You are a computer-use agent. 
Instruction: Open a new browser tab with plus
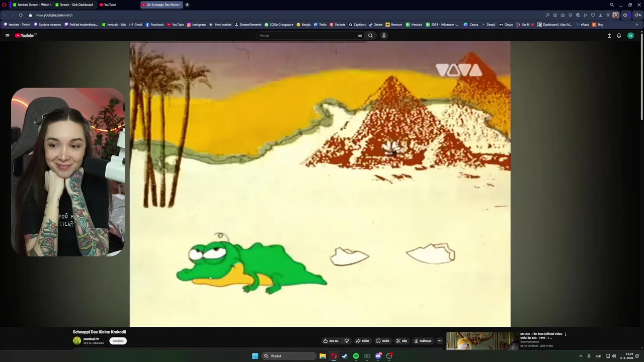(187, 5)
